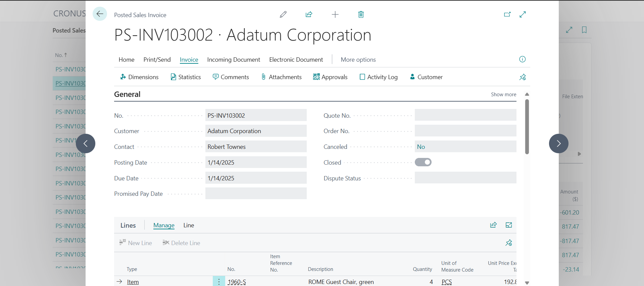Click amount -23.14 in background list
The height and width of the screenshot is (286, 644).
tap(571, 270)
